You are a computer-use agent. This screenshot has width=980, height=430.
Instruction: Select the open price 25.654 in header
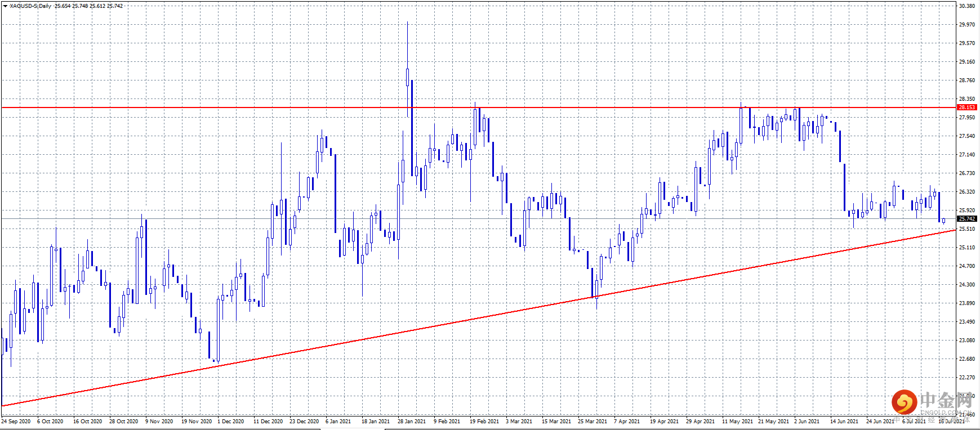[63, 6]
